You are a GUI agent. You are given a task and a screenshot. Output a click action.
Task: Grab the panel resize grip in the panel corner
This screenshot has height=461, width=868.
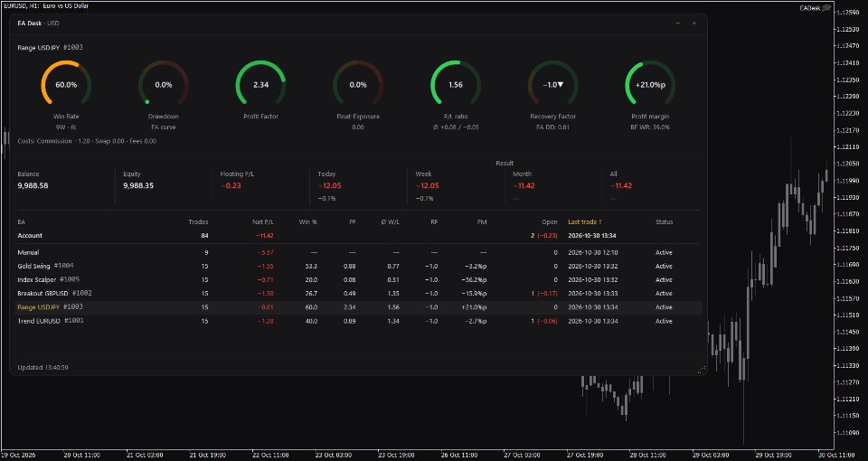702,370
